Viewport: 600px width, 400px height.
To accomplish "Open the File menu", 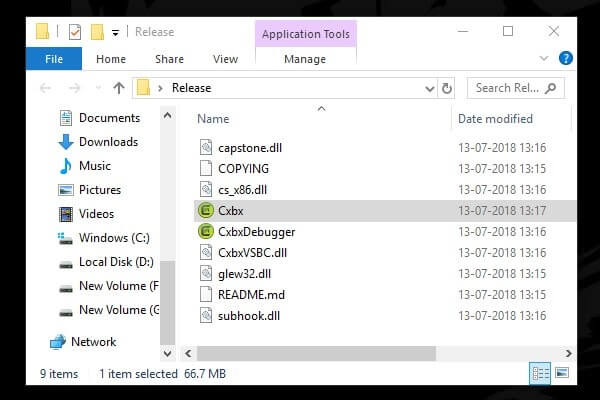I will (54, 59).
